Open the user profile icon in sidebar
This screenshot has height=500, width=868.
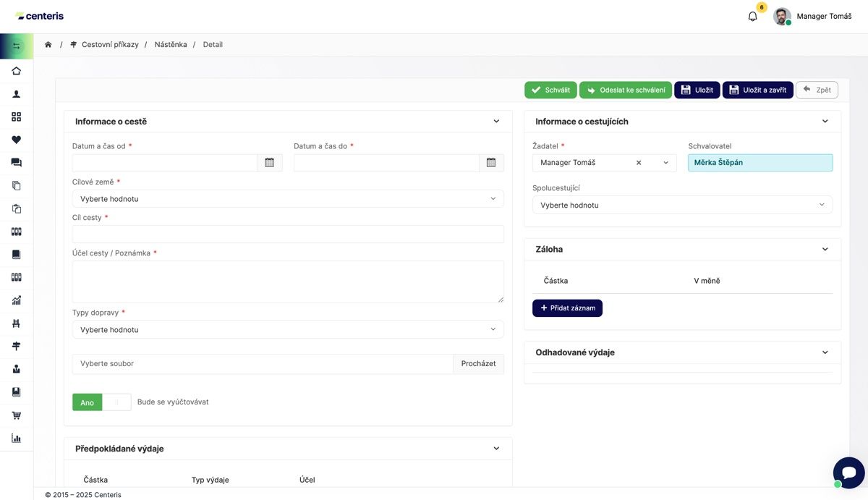pyautogui.click(x=16, y=94)
